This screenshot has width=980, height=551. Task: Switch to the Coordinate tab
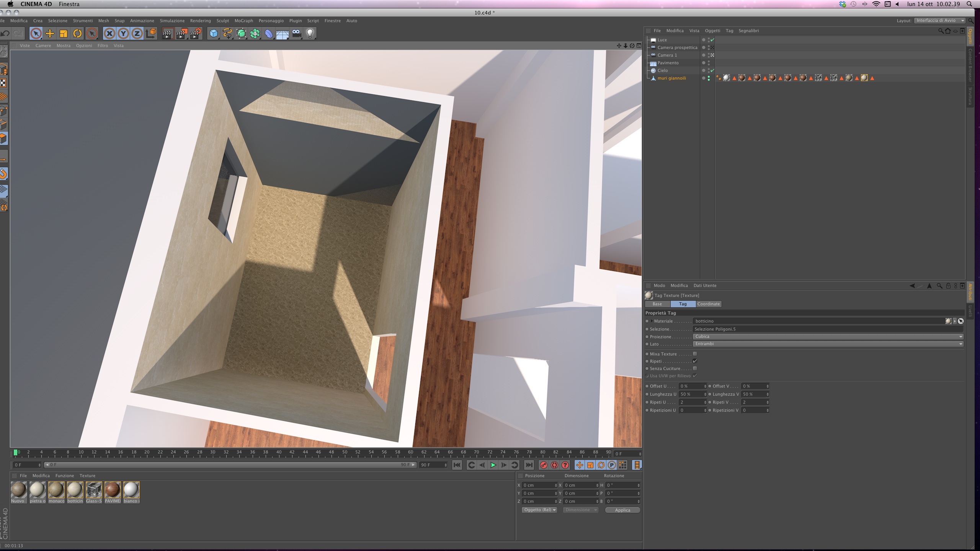[x=708, y=304]
